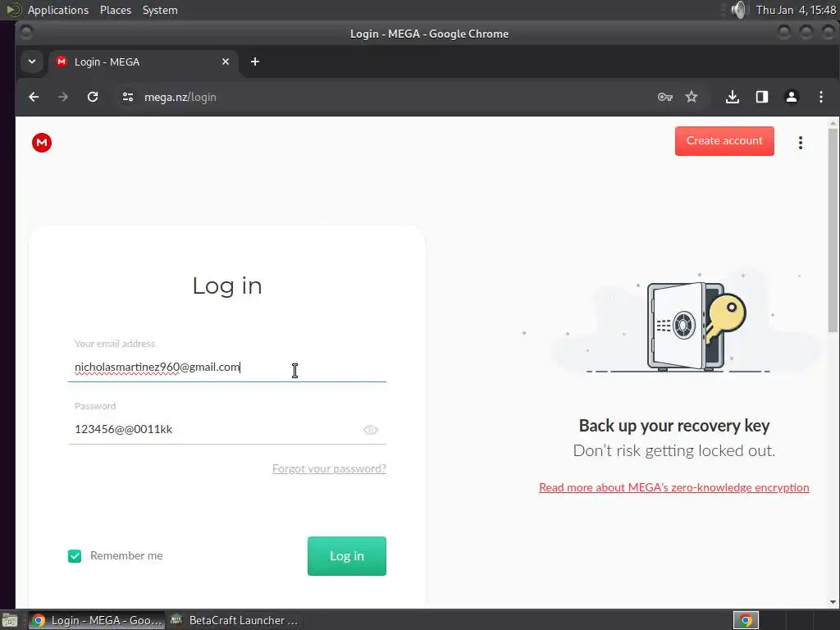
Task: Click the Create account button
Action: (724, 141)
